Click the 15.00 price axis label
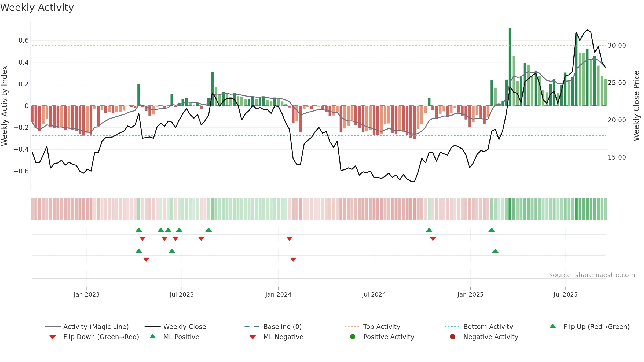The width and height of the screenshot is (644, 362). 617,157
